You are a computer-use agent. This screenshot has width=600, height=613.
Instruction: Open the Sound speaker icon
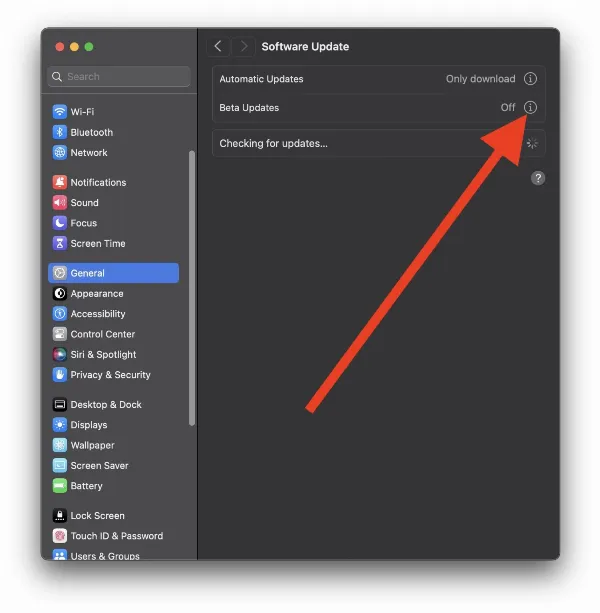(59, 203)
